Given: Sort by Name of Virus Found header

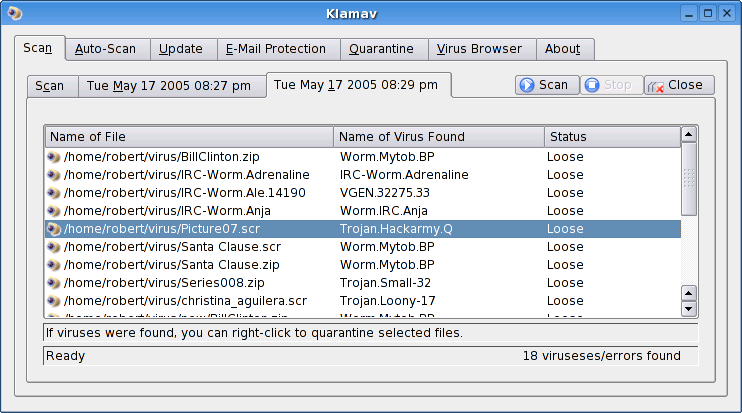Looking at the screenshot, I should pos(439,137).
